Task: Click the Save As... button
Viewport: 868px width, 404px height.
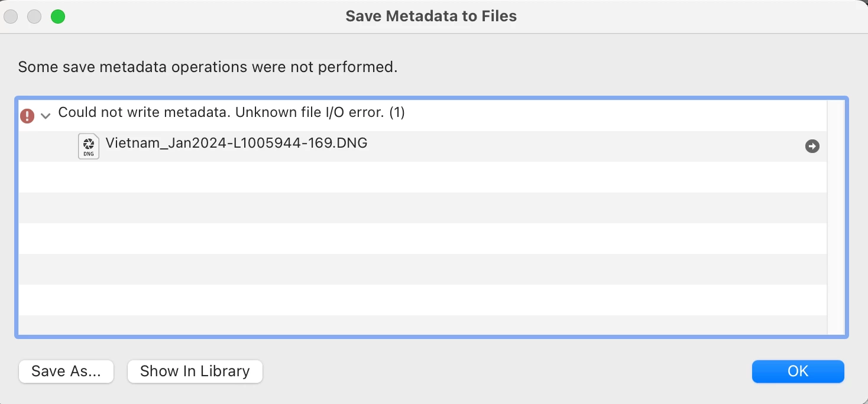Action: point(66,372)
